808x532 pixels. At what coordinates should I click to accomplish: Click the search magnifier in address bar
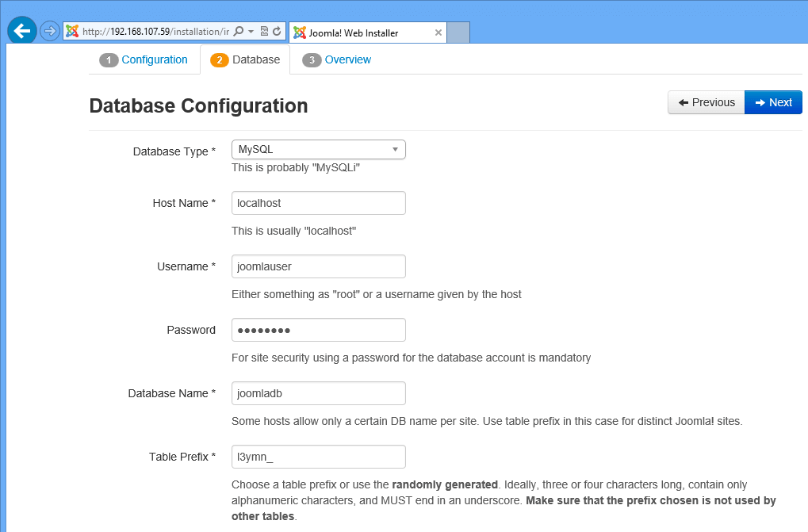tap(238, 32)
